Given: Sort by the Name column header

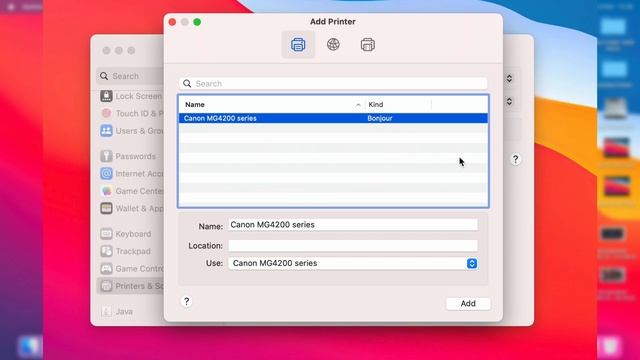Looking at the screenshot, I should pos(195,104).
